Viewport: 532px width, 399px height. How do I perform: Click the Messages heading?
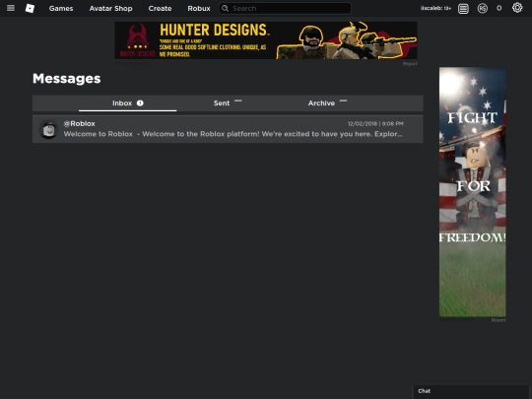[67, 79]
